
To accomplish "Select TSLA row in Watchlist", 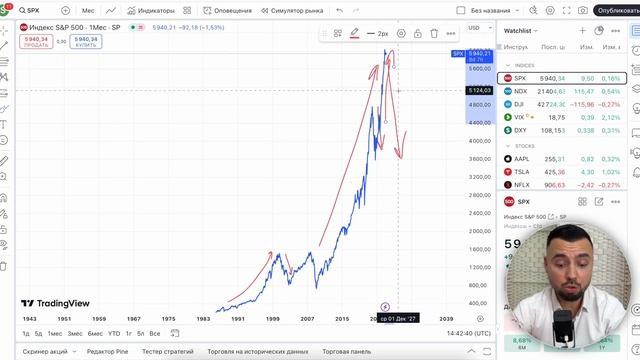I will point(562,172).
